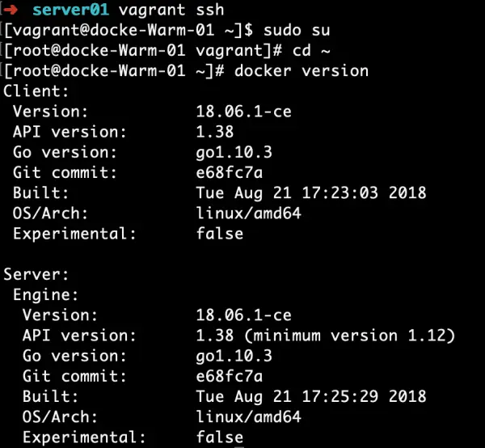Click the Server build time 17:25:29 line
Viewport: 485px width, 448px height.
coord(311,396)
